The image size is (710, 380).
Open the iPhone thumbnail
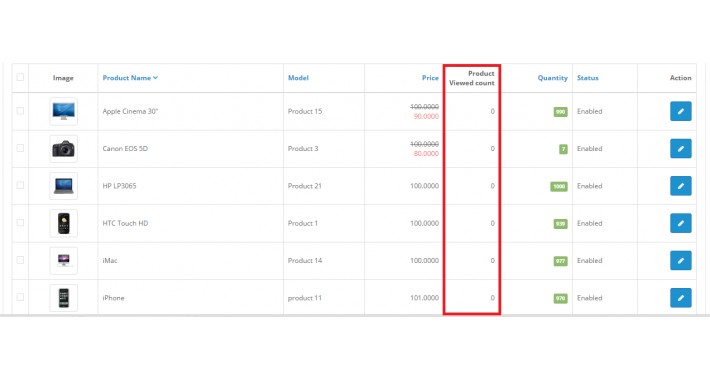click(x=63, y=298)
